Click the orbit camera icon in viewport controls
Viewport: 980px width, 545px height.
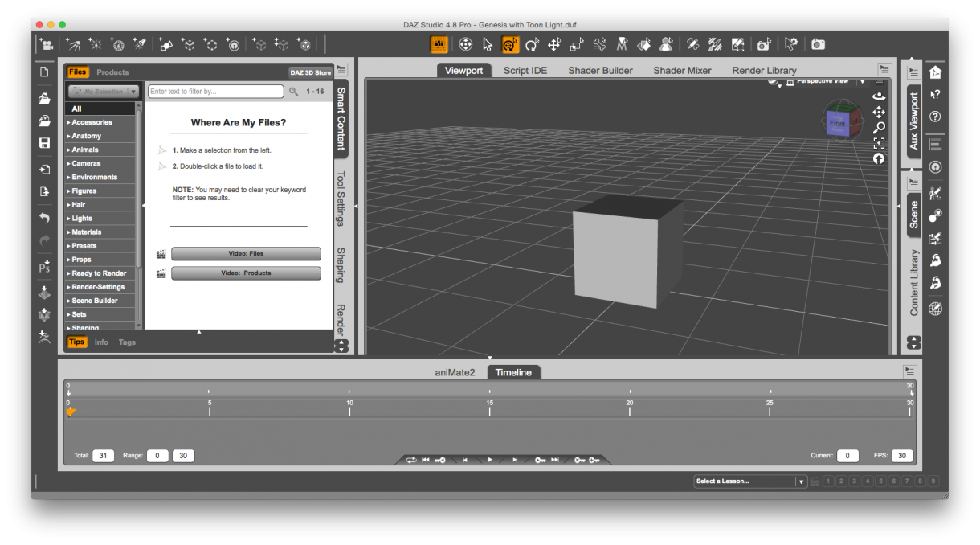879,97
